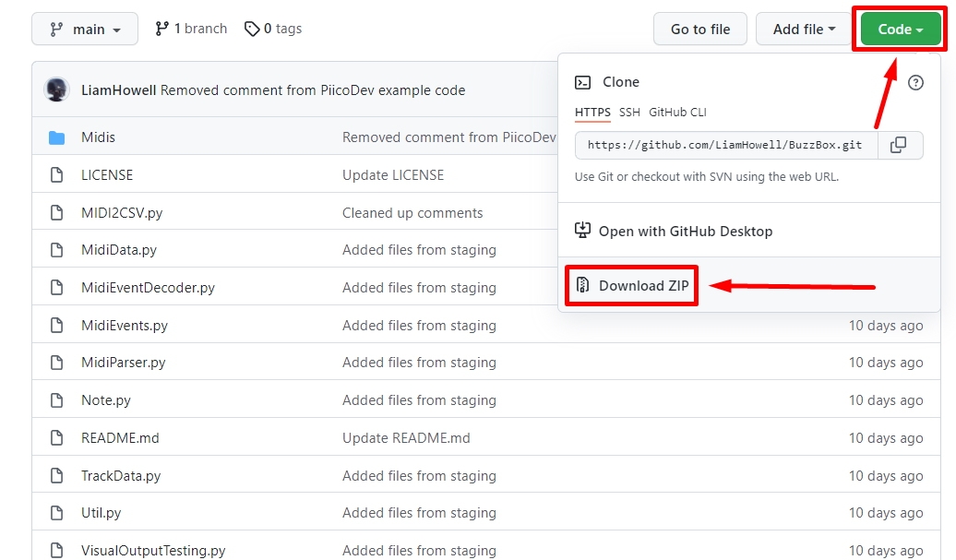This screenshot has width=956, height=560.
Task: Click the branch icon next to main
Action: (x=54, y=29)
